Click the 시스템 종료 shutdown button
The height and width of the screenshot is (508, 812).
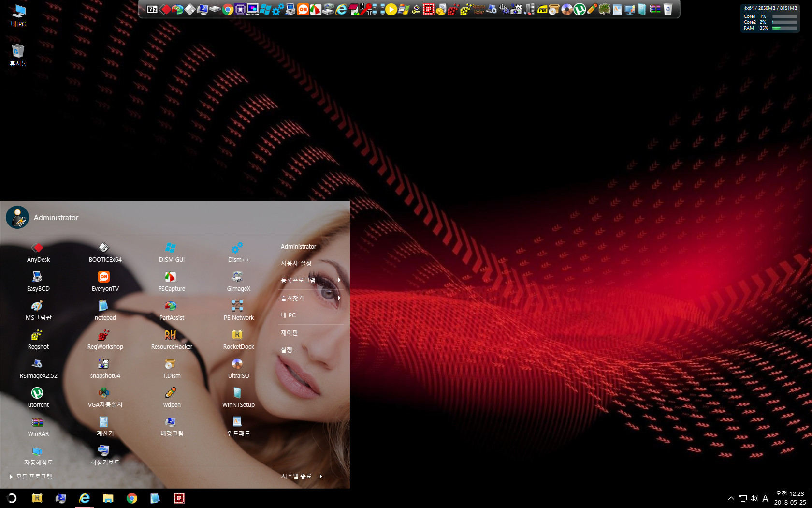click(296, 476)
